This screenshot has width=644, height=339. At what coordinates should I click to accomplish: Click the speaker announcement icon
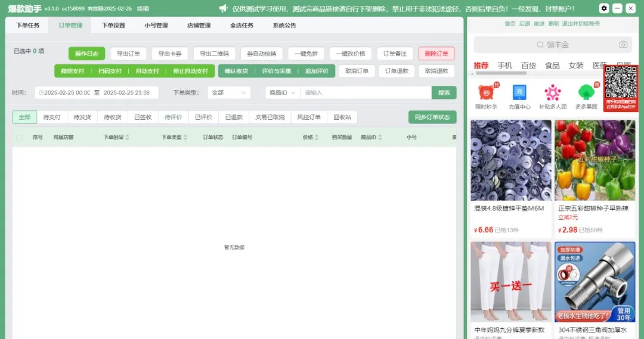pyautogui.click(x=224, y=8)
